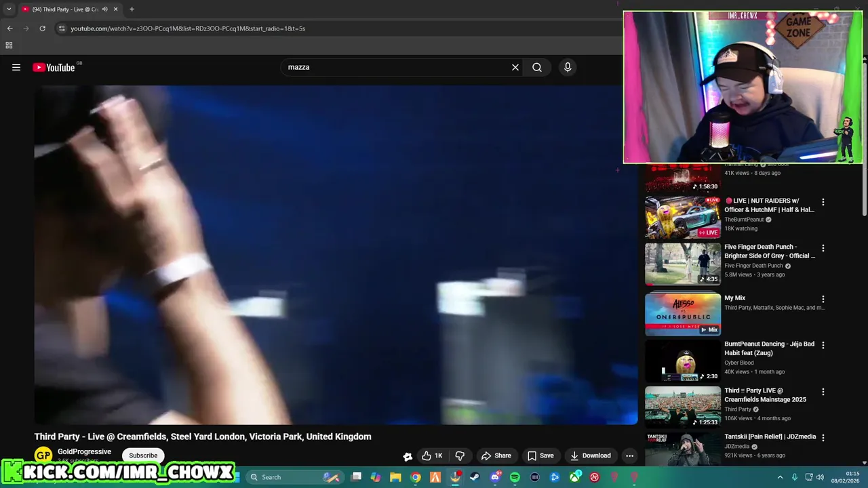
Task: Open options for Five Finger Death Punch video
Action: pyautogui.click(x=823, y=248)
